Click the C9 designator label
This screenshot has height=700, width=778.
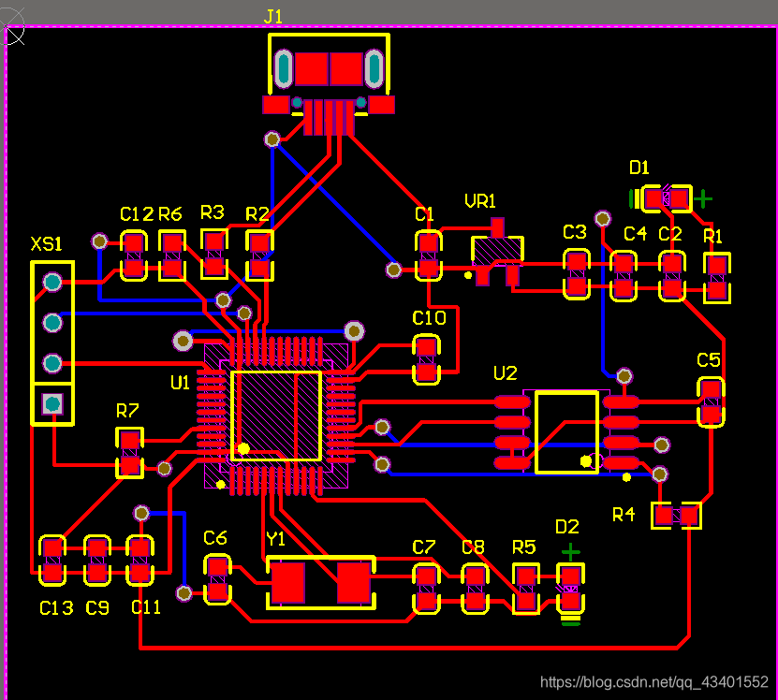[x=97, y=607]
